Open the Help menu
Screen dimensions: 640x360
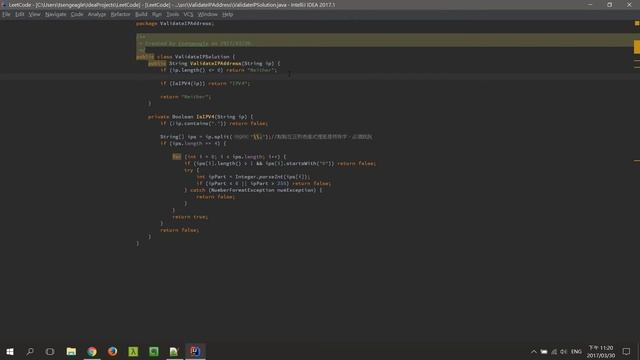(228, 14)
